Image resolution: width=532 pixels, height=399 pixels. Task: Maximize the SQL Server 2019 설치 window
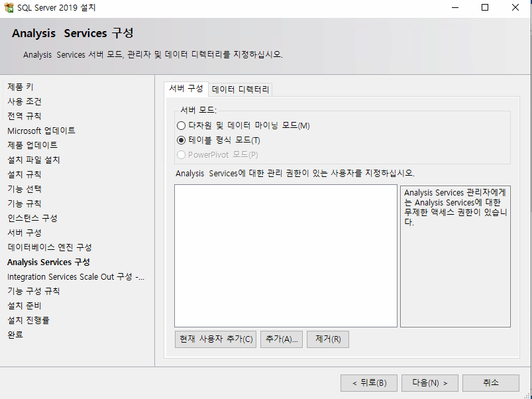tap(485, 7)
